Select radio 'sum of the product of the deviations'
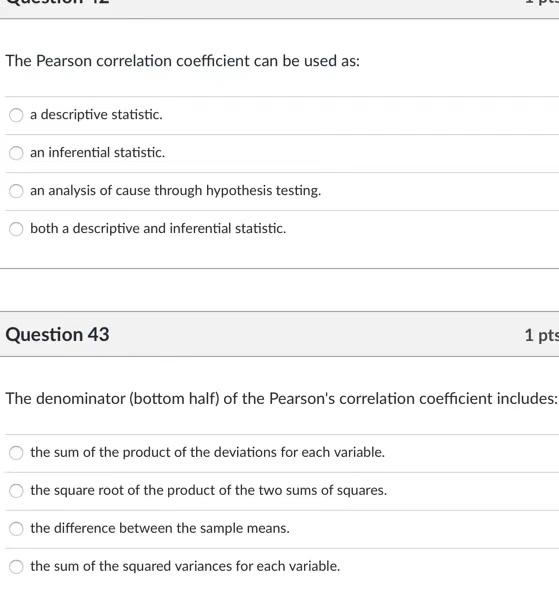This screenshot has height=599, width=559. tap(16, 453)
